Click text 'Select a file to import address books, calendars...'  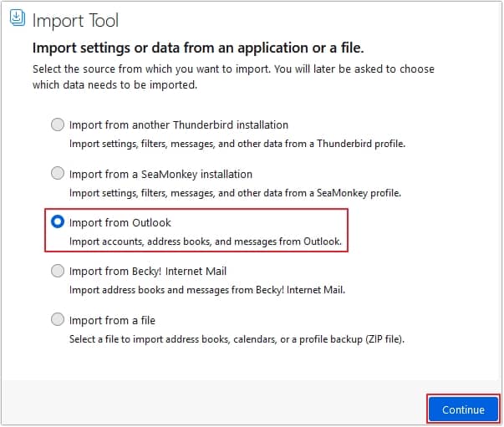pyautogui.click(x=237, y=339)
